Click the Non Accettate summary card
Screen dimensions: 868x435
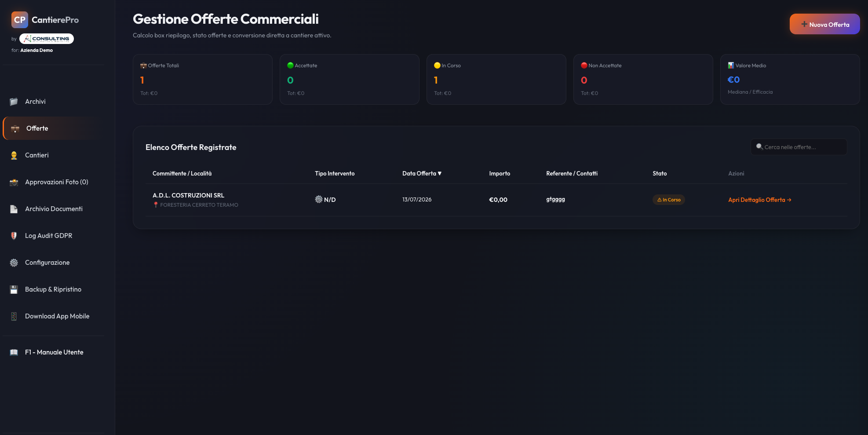click(x=643, y=79)
